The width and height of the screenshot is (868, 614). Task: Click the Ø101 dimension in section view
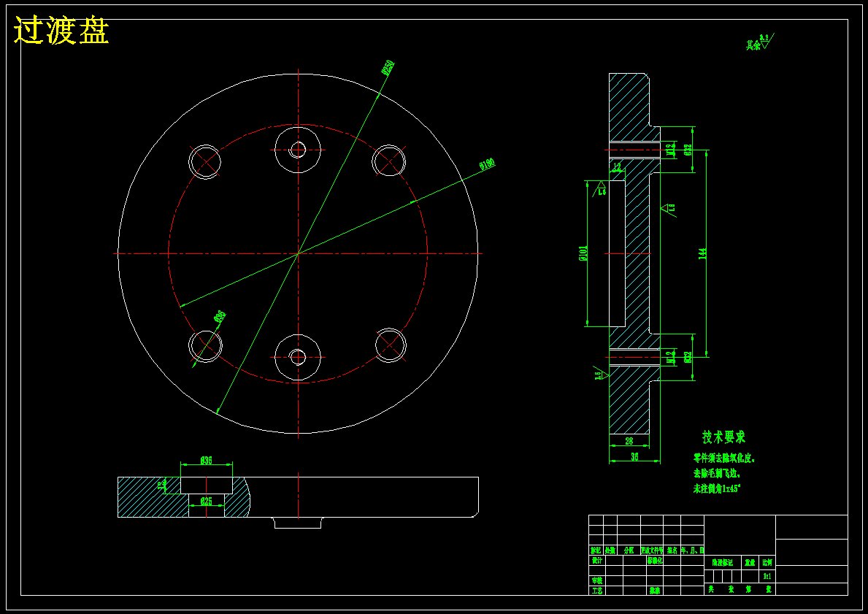click(583, 253)
